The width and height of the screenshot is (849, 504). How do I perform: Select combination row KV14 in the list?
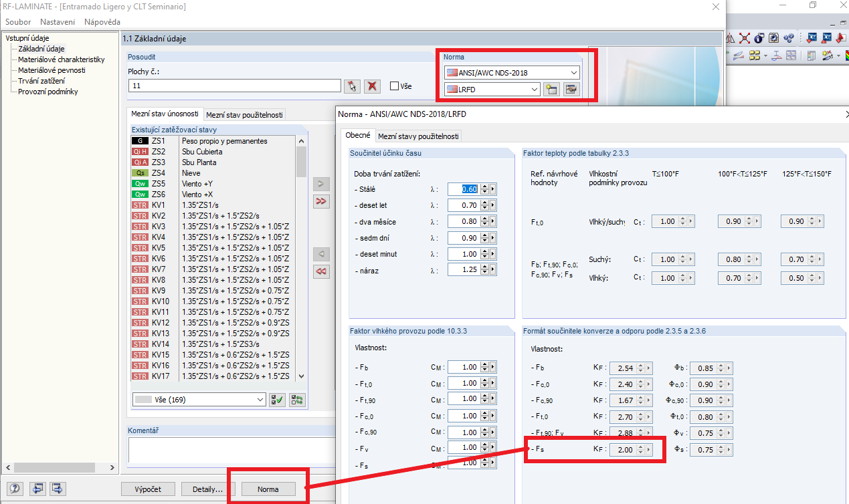[213, 344]
